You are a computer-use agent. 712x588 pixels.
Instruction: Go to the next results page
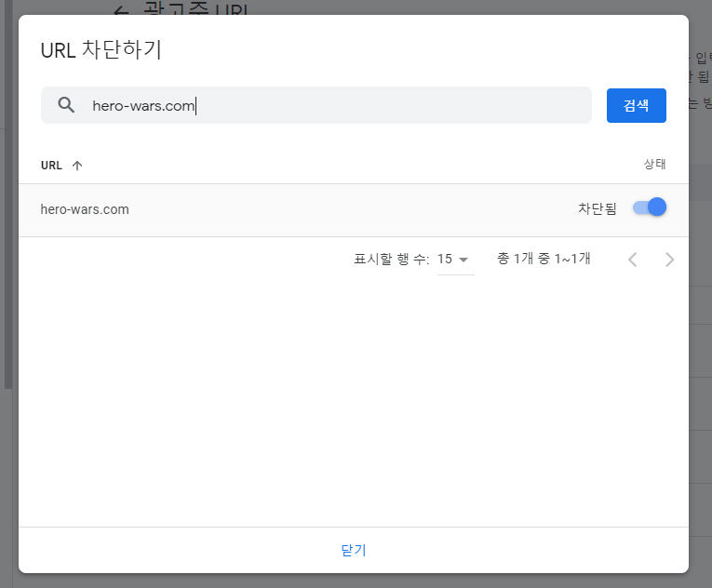[669, 260]
